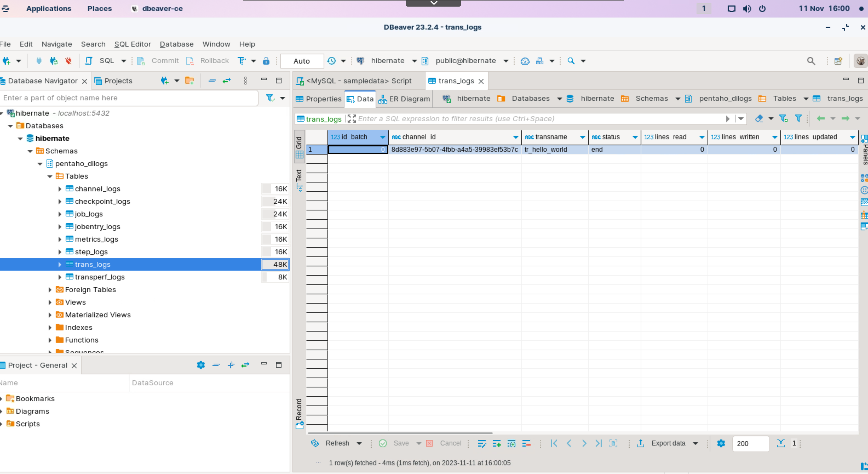Click the add row icon in bottom toolbar
The width and height of the screenshot is (868, 474).
pos(497,443)
